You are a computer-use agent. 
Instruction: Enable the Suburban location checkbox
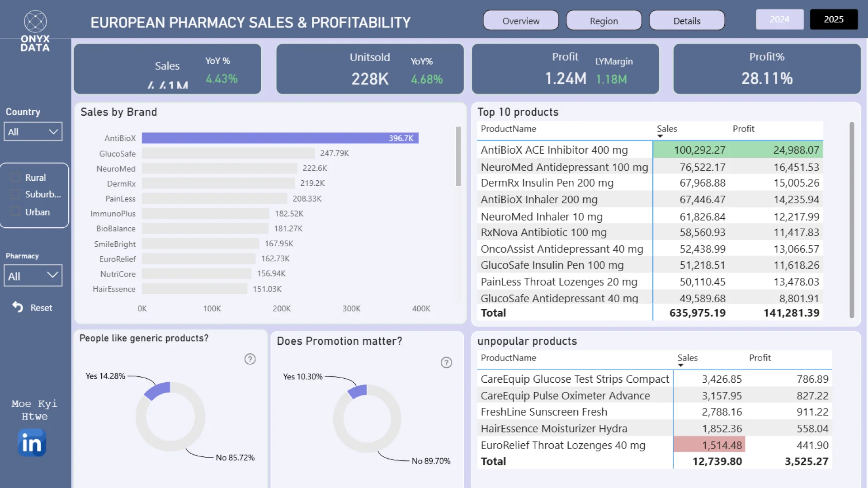pyautogui.click(x=15, y=194)
